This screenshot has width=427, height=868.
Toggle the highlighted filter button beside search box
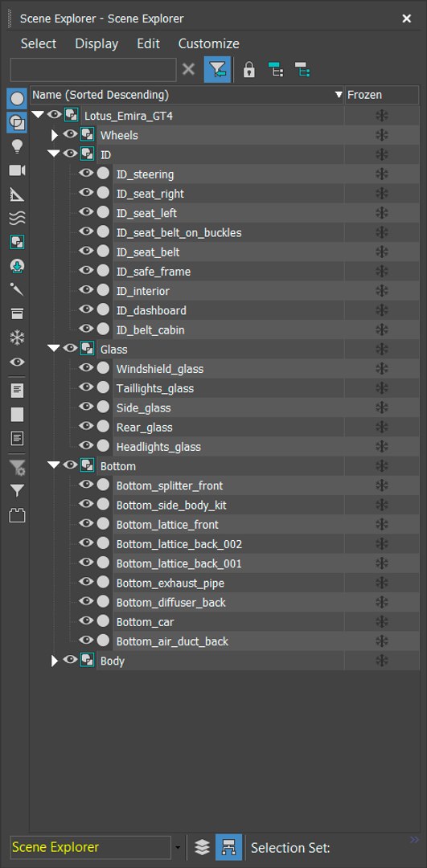tap(217, 70)
